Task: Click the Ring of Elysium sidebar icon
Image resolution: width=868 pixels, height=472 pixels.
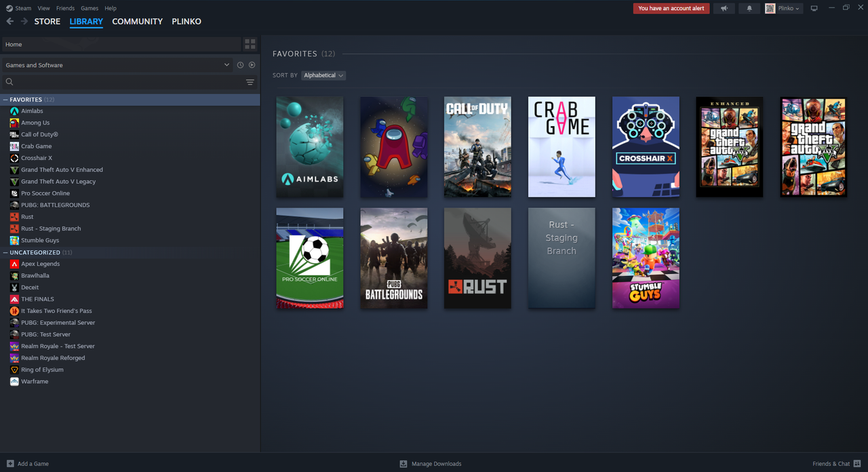Action: tap(14, 370)
